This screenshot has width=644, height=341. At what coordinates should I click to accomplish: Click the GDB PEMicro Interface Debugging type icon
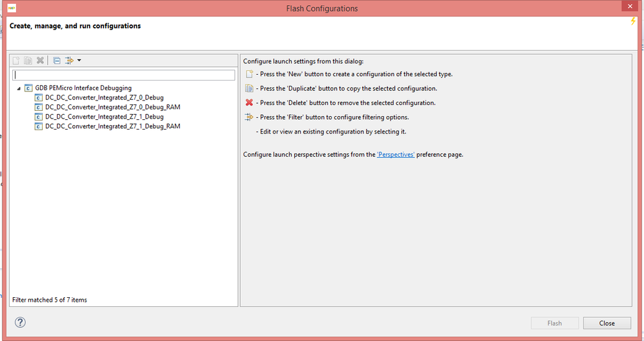[28, 88]
